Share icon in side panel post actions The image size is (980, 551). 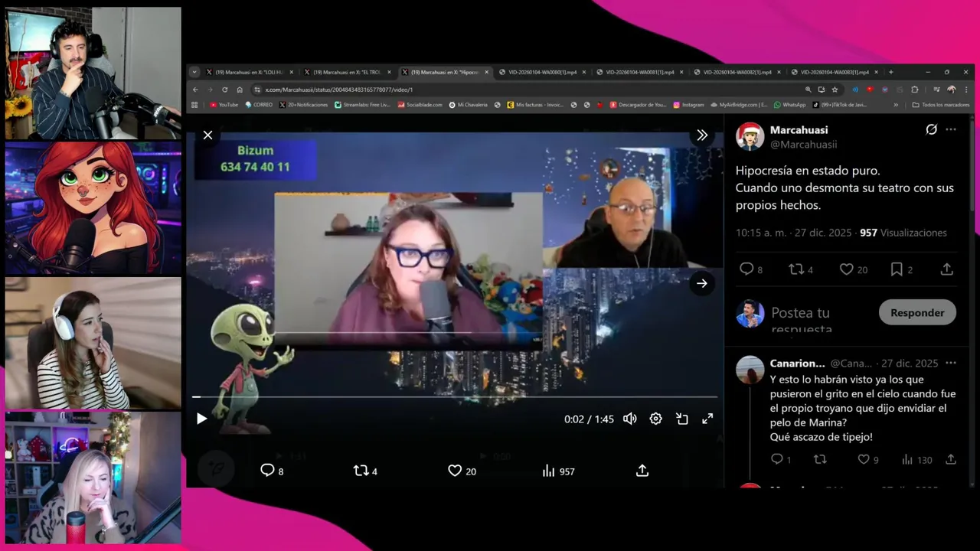coord(947,269)
